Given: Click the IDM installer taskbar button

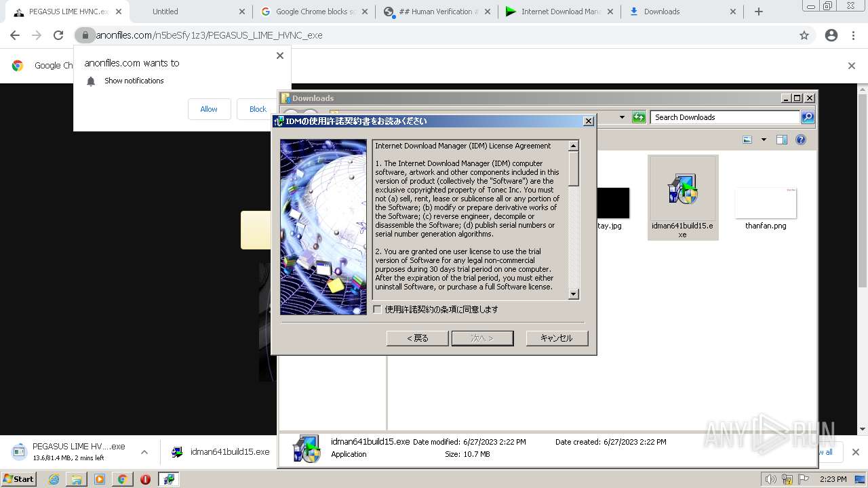Looking at the screenshot, I should click(169, 479).
